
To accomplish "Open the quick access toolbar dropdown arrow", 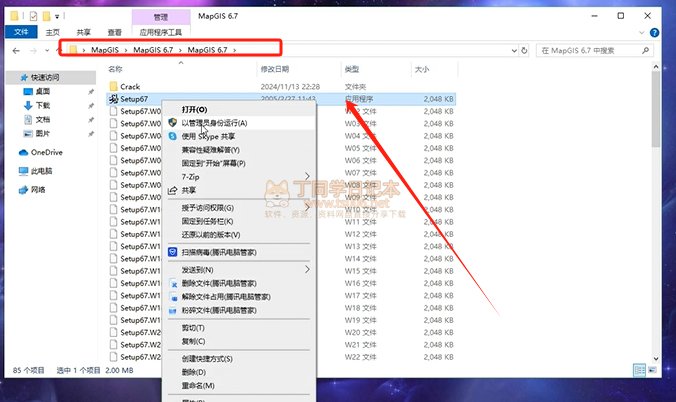I will click(57, 17).
